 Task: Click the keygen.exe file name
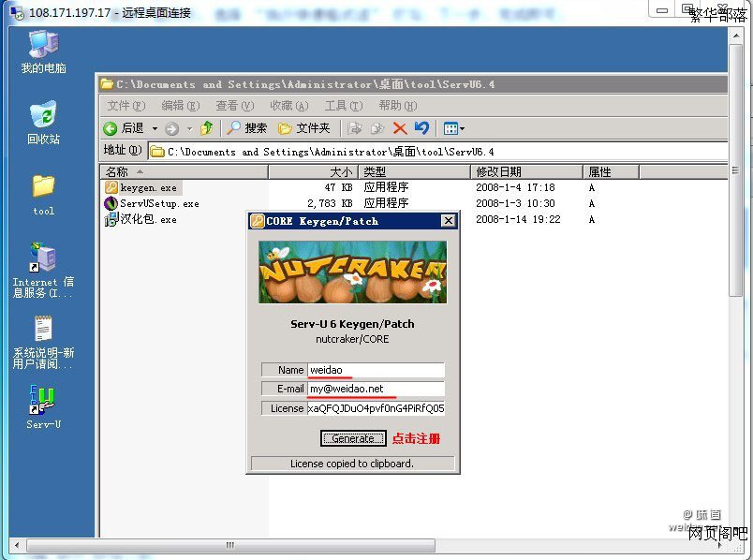pos(148,188)
